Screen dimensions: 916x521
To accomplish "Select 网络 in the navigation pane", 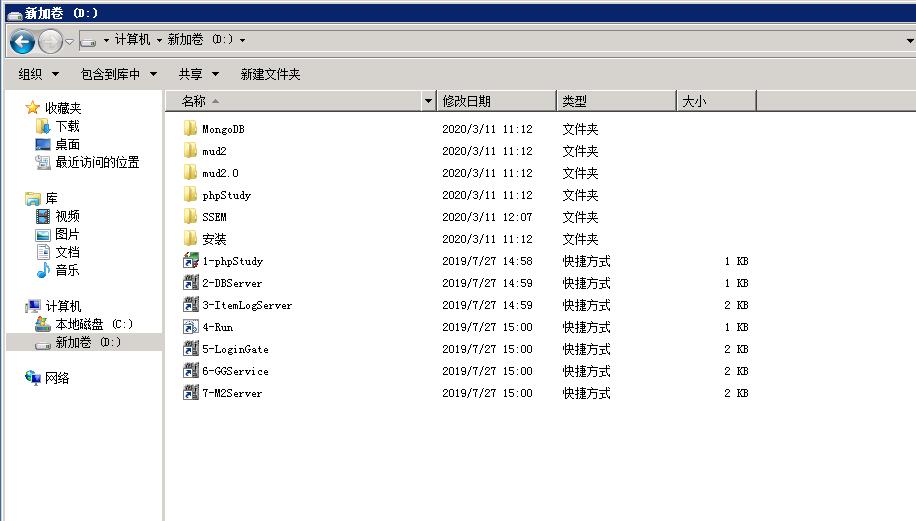I will click(x=57, y=377).
